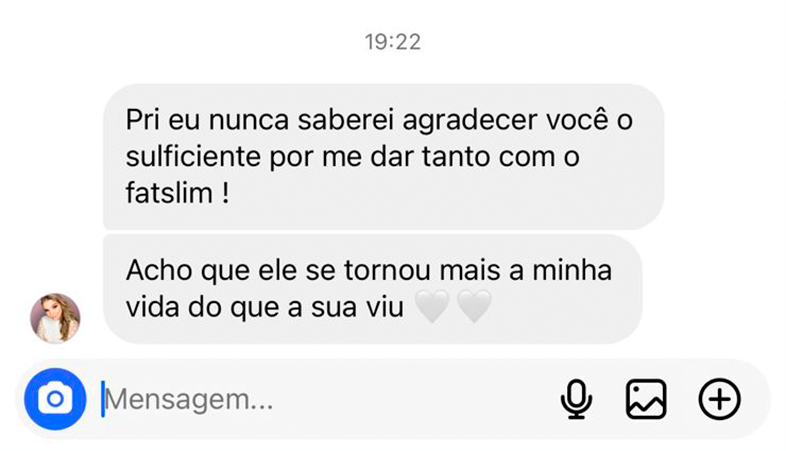Click the second white heart emoji

point(474,307)
